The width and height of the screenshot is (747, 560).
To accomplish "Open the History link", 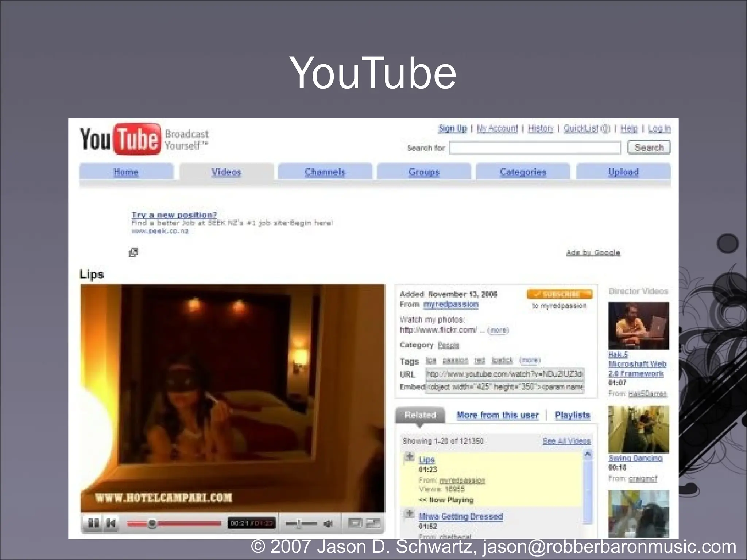I will (x=541, y=128).
